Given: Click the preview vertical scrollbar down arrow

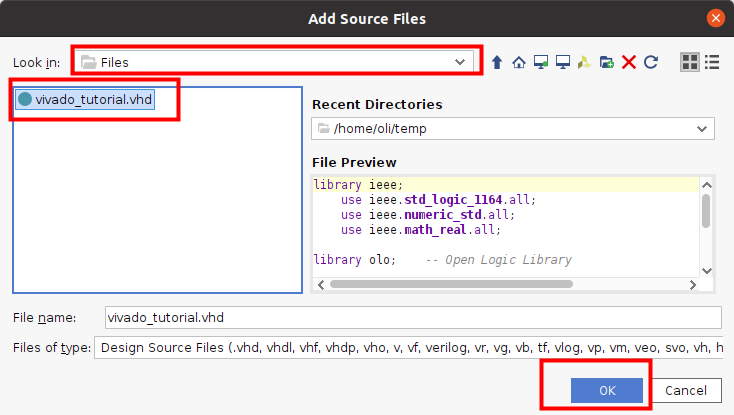Looking at the screenshot, I should pyautogui.click(x=707, y=271).
